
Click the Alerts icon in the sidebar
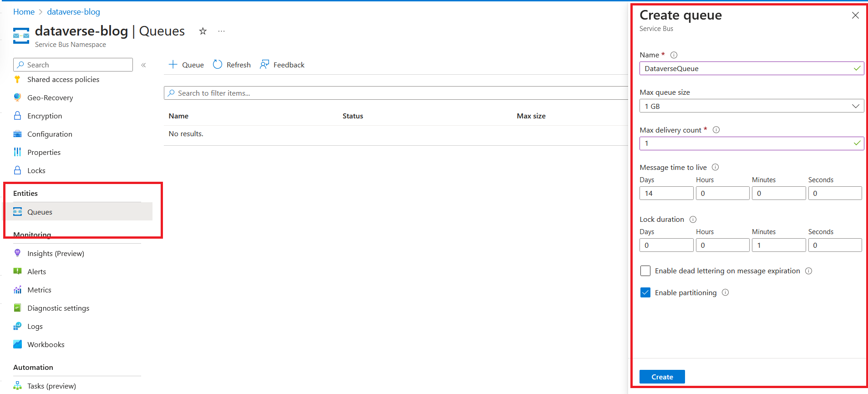17,271
